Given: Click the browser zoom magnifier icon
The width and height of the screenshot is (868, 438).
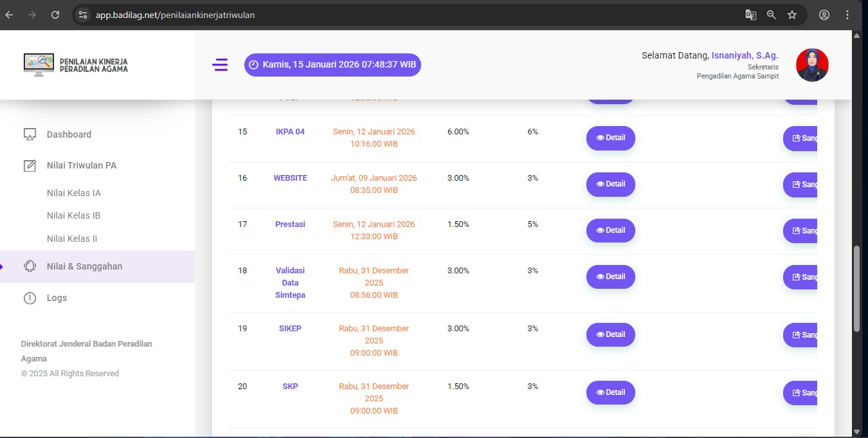Looking at the screenshot, I should [771, 15].
